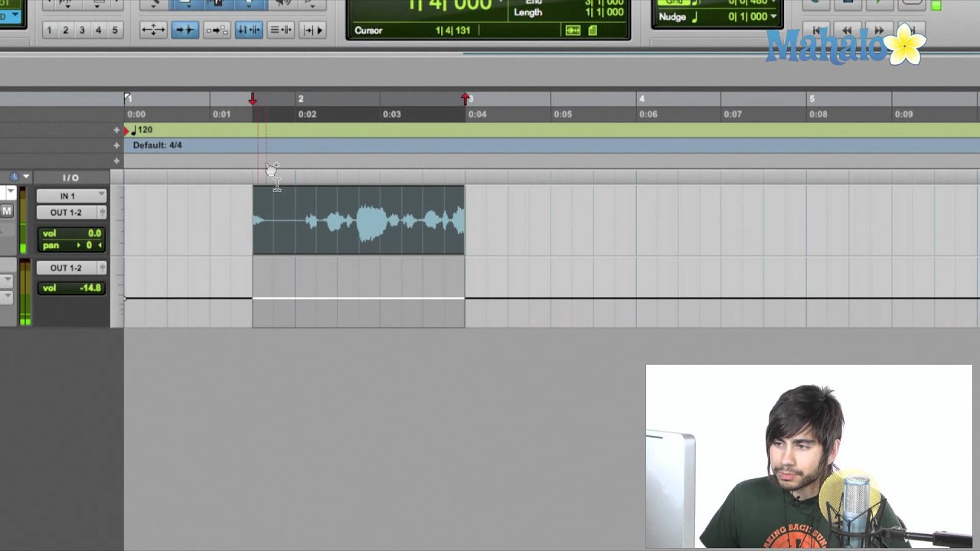Open second track's OUT 1-2 output selector
Screen dimensions: 980x551
[x=66, y=268]
